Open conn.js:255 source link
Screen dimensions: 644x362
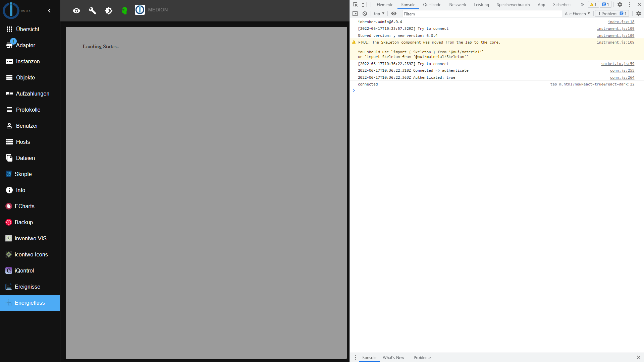[x=622, y=70]
